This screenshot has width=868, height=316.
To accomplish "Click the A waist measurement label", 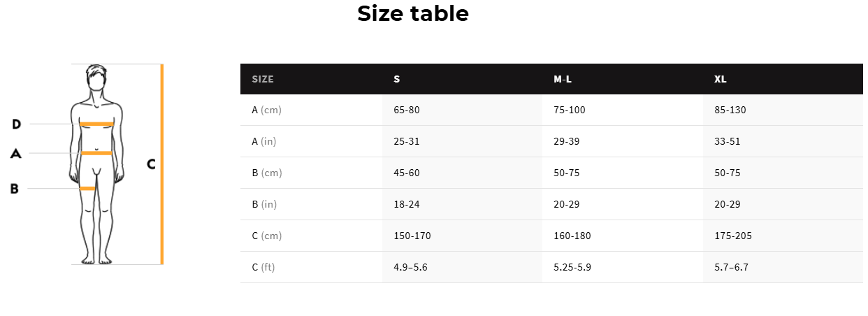I will pyautogui.click(x=15, y=153).
